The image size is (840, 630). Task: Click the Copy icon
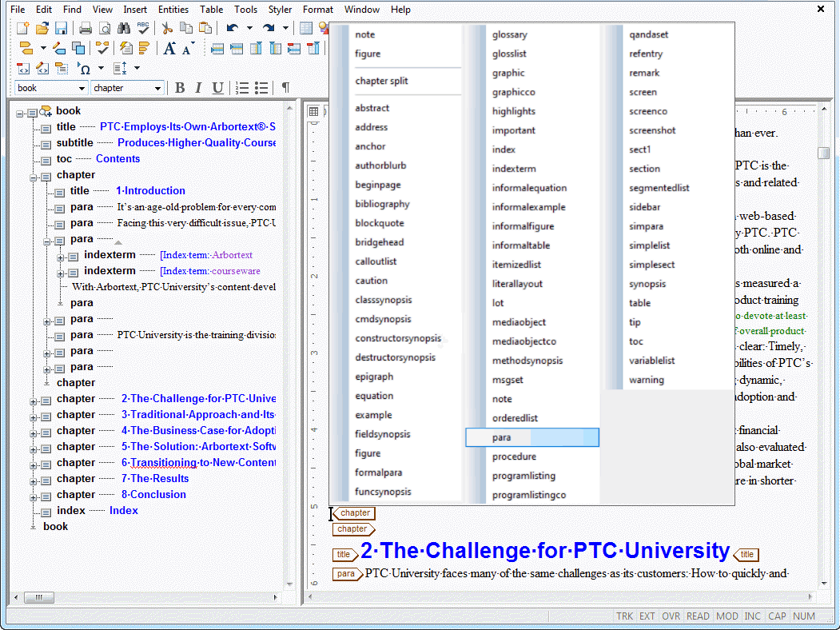[186, 28]
